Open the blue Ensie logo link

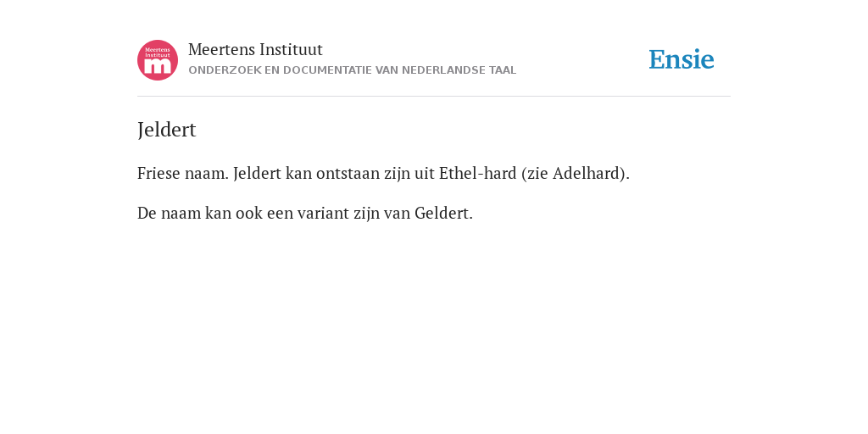(682, 59)
